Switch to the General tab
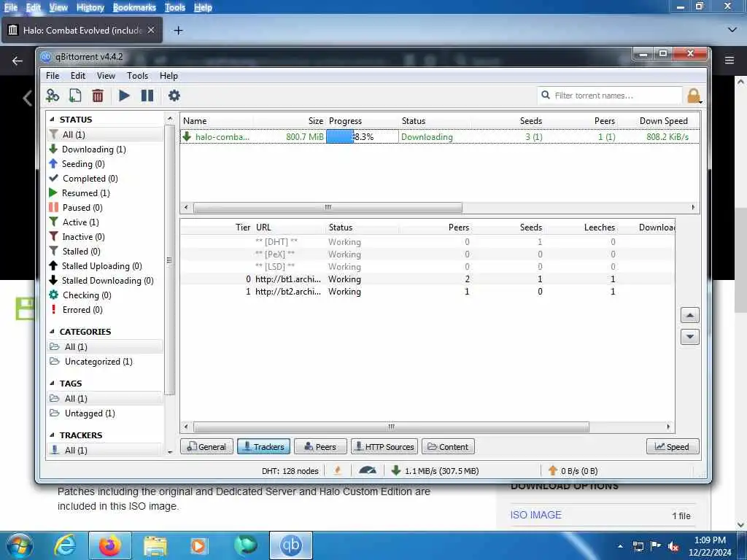The width and height of the screenshot is (747, 560). [206, 447]
